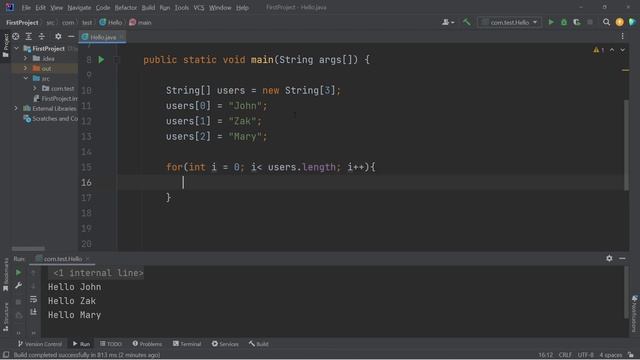Click the 4 spaces indent setting
This screenshot has height=360, width=640.
coord(610,355)
